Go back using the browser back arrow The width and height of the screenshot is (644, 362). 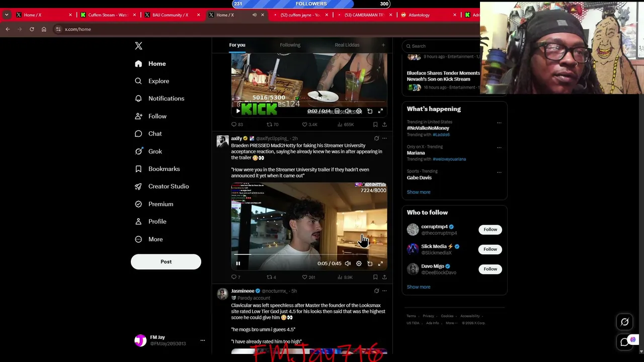click(x=8, y=29)
